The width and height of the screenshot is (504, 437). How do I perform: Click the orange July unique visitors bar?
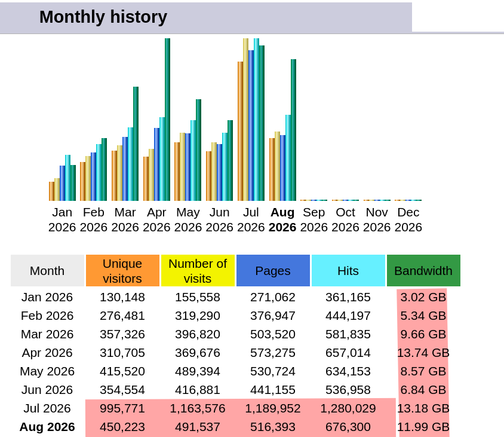pyautogui.click(x=240, y=131)
